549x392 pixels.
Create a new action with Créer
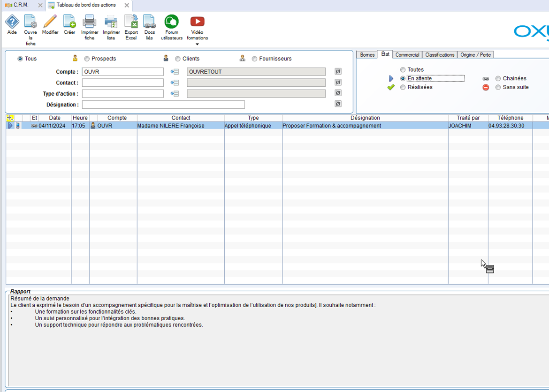pyautogui.click(x=69, y=22)
